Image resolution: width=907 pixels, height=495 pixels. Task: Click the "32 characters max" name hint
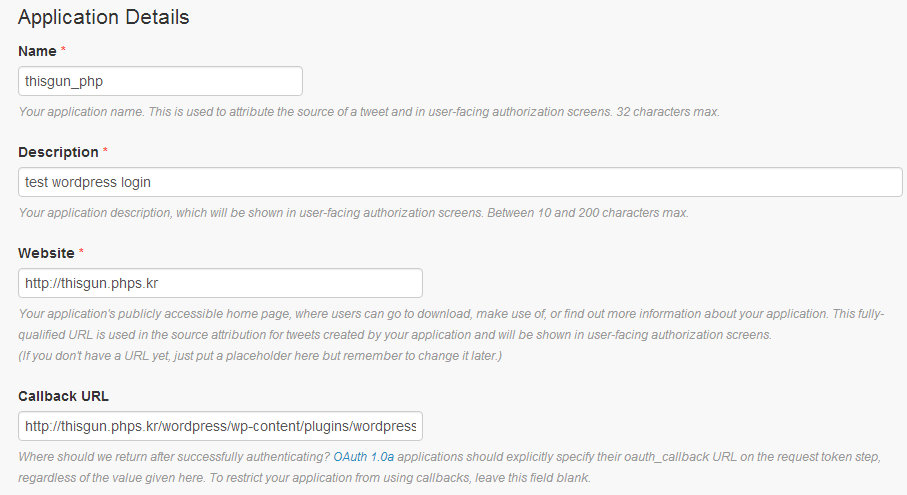click(x=667, y=111)
